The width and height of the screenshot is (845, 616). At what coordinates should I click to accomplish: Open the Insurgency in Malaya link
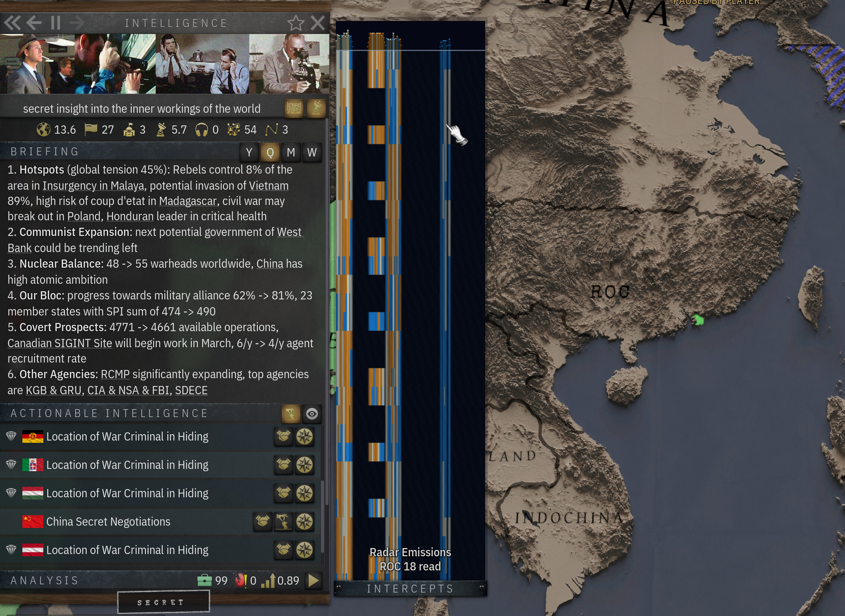(x=93, y=186)
